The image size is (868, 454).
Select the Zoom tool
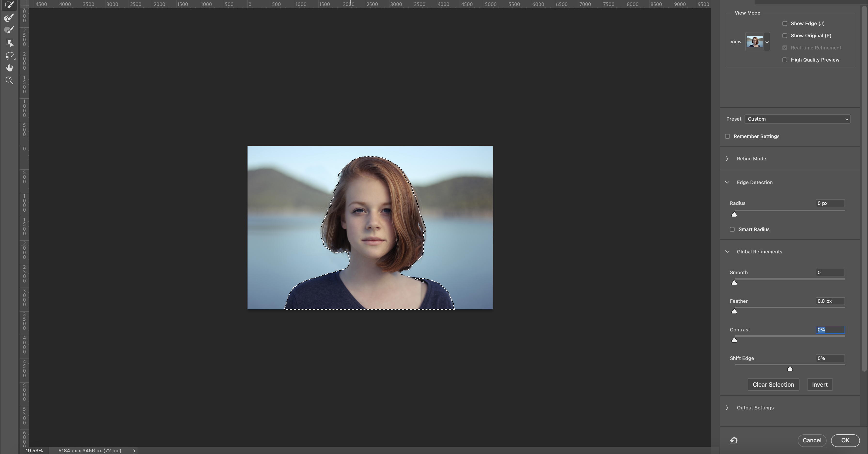click(x=9, y=81)
